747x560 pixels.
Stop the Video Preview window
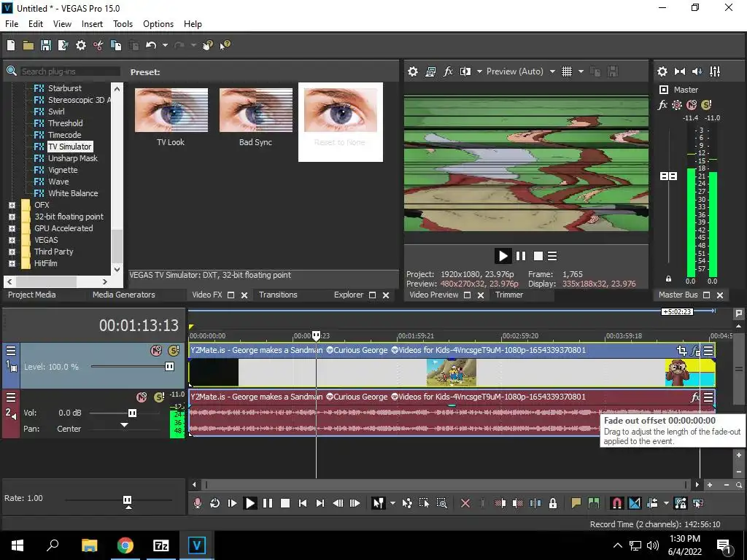click(538, 256)
